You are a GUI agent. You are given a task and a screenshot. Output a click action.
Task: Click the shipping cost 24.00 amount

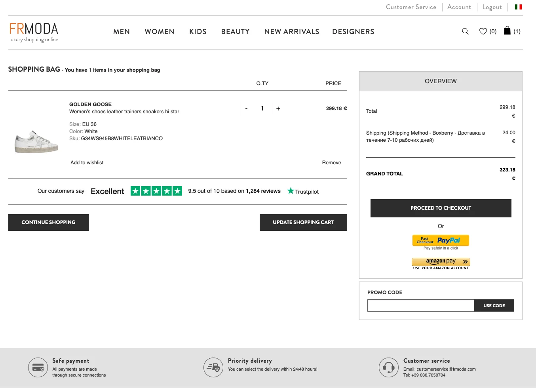point(509,137)
